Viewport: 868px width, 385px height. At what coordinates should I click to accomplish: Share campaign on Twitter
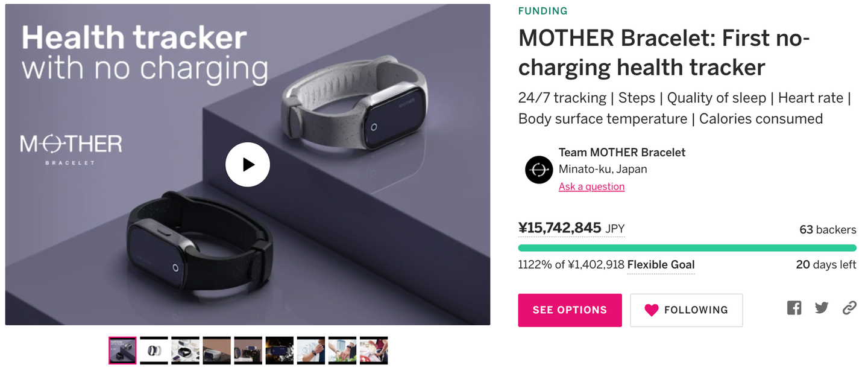822,308
